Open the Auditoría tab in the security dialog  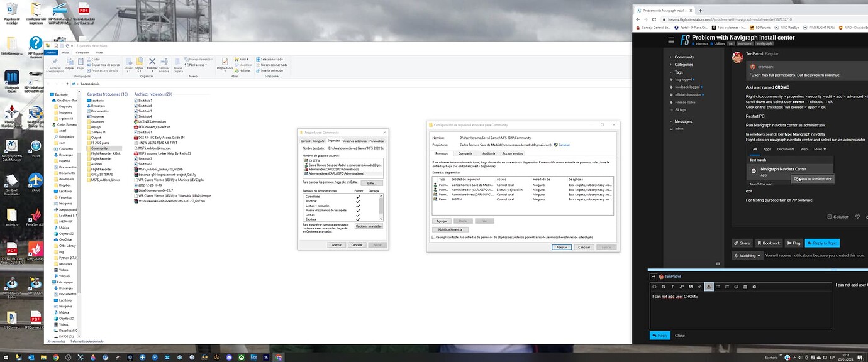tap(490, 153)
